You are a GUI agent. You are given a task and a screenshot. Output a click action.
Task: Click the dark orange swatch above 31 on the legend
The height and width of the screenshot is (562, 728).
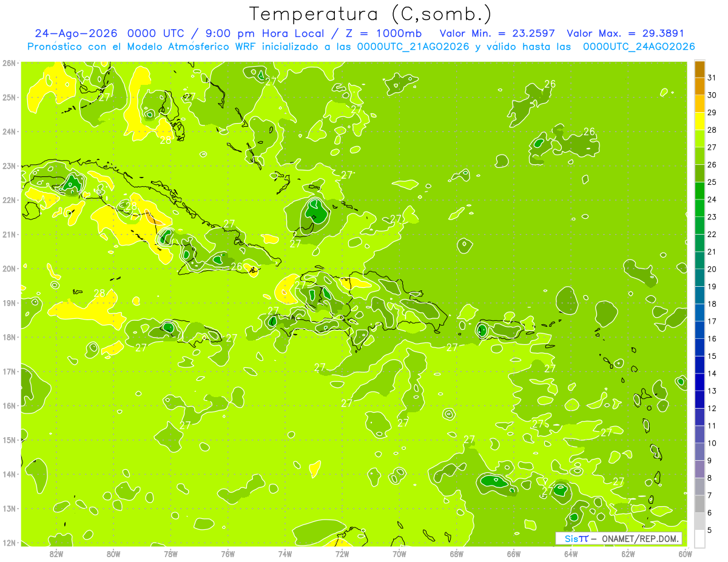(x=699, y=69)
